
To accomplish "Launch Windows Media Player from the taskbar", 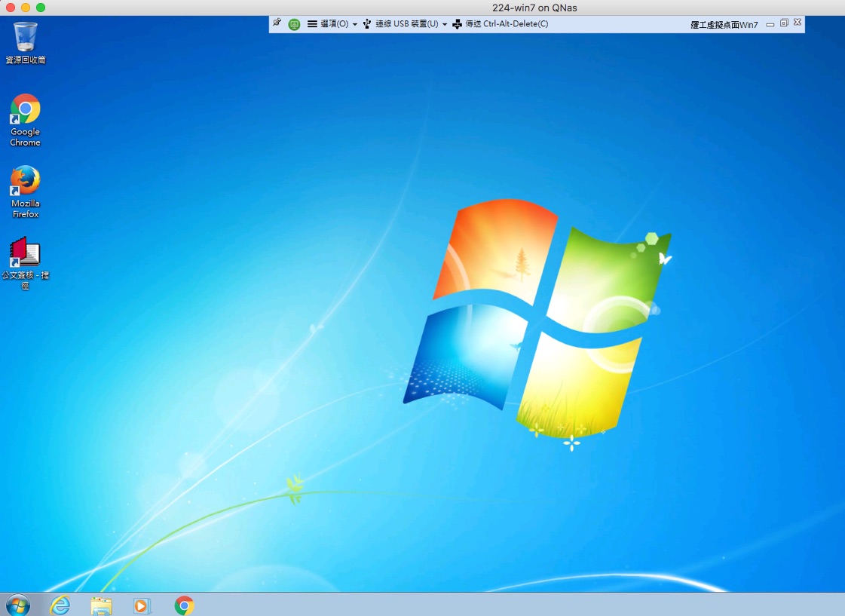I will coord(142,605).
